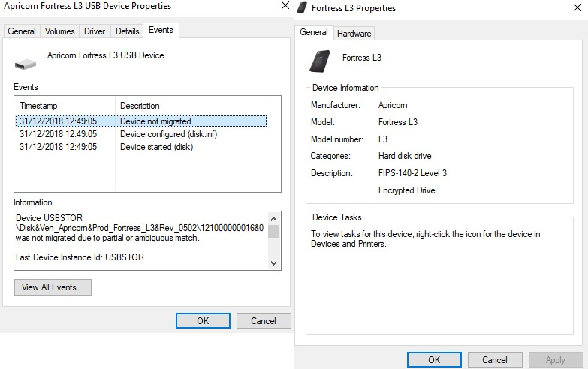
Task: Click the up arrow of Information scrollbar
Action: [274, 219]
